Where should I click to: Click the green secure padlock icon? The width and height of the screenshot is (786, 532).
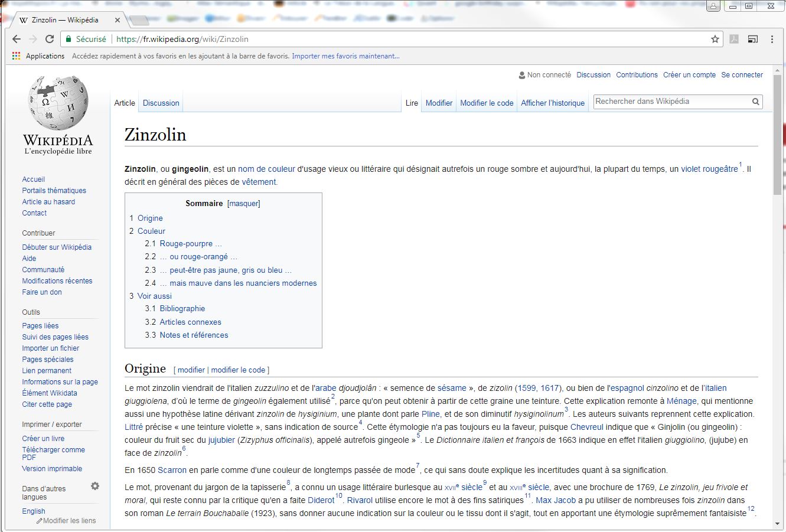pyautogui.click(x=69, y=39)
